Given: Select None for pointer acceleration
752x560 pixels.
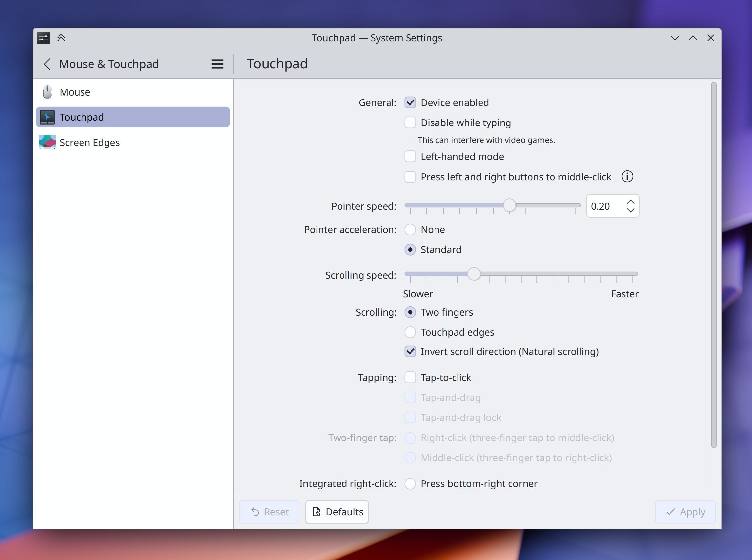Looking at the screenshot, I should 410,230.
